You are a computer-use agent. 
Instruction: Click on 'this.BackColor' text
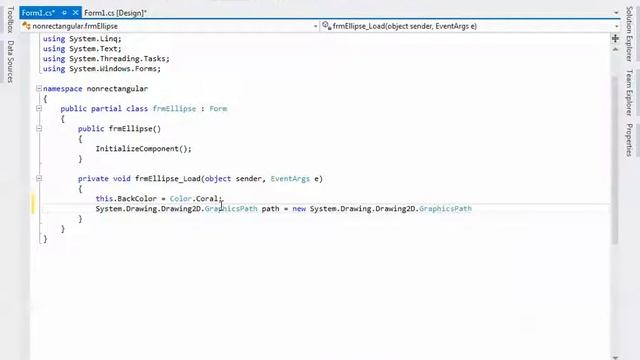(x=126, y=199)
